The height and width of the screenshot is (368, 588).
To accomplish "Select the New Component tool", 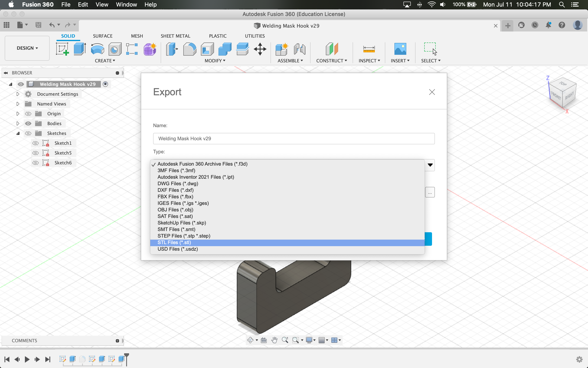I will (282, 49).
